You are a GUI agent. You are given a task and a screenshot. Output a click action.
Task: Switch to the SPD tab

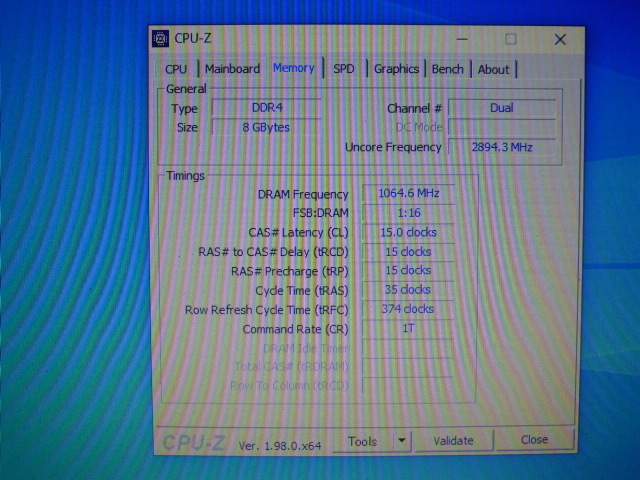click(344, 69)
